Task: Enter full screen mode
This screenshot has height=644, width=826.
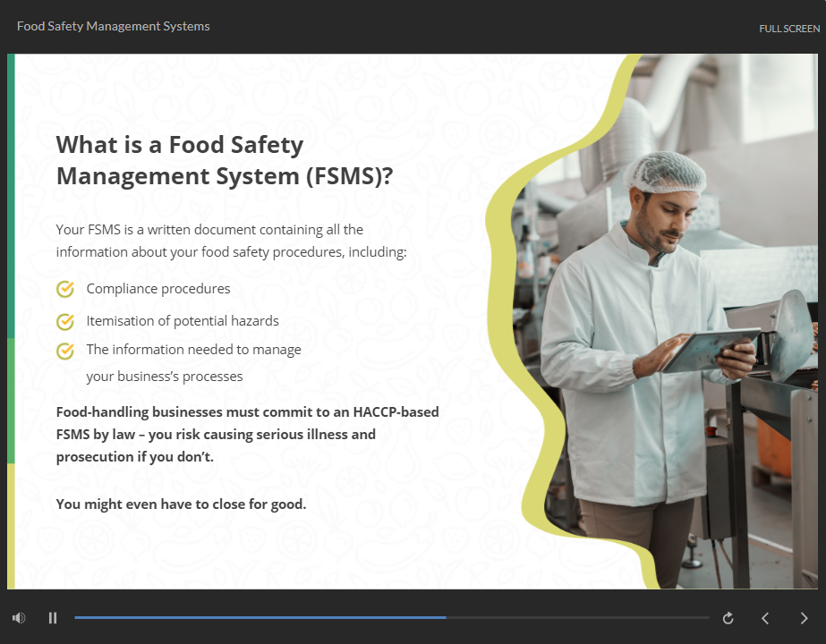Action: point(788,29)
